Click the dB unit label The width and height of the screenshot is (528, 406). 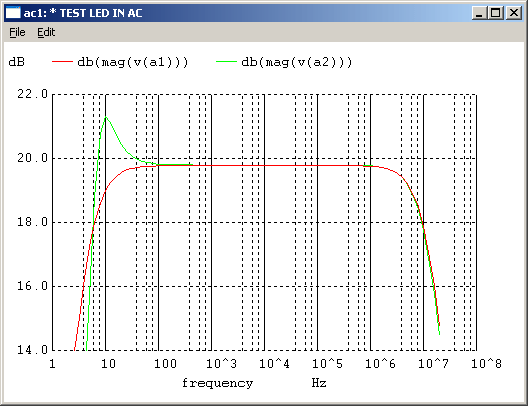(x=16, y=62)
